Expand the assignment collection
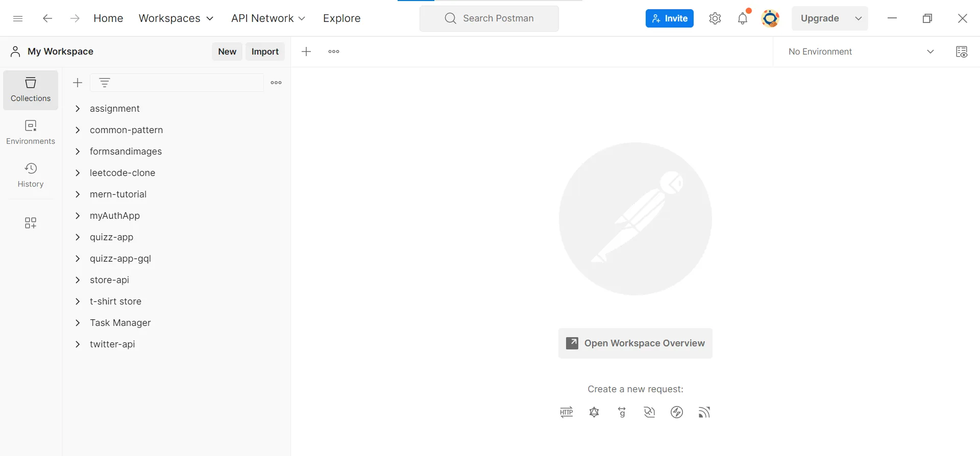Image resolution: width=980 pixels, height=456 pixels. pyautogui.click(x=78, y=109)
